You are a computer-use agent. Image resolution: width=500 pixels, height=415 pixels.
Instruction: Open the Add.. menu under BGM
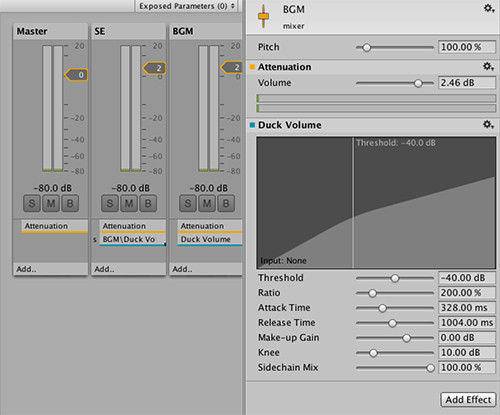pyautogui.click(x=206, y=269)
